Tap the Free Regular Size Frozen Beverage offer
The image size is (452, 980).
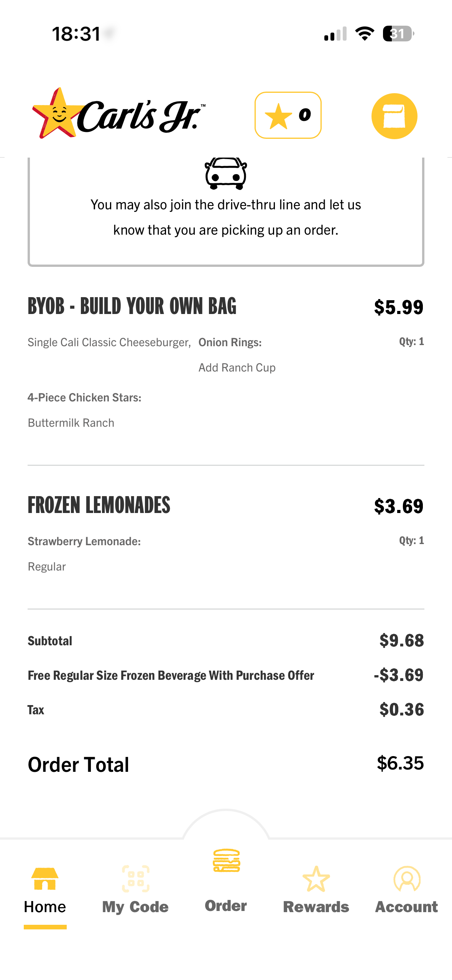[x=171, y=675]
